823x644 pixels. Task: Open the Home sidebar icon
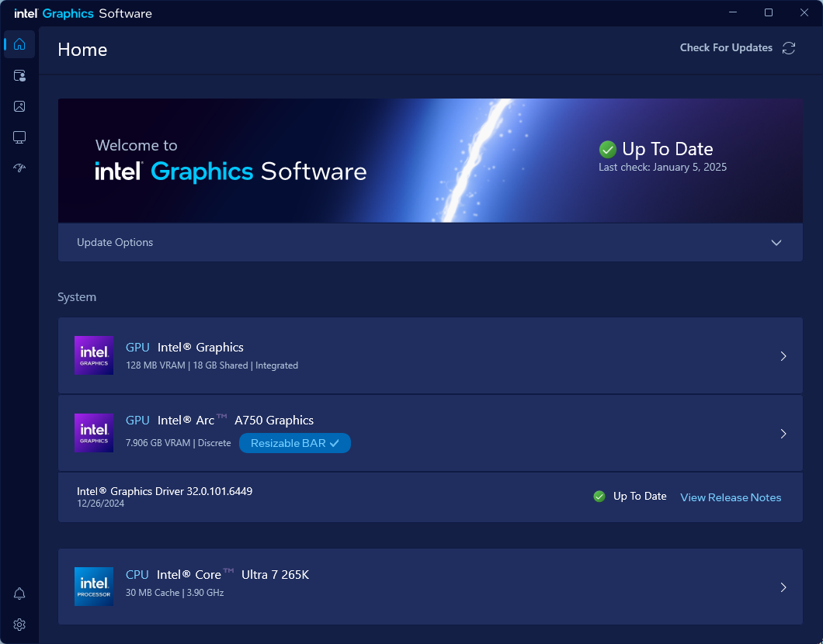[x=19, y=44]
